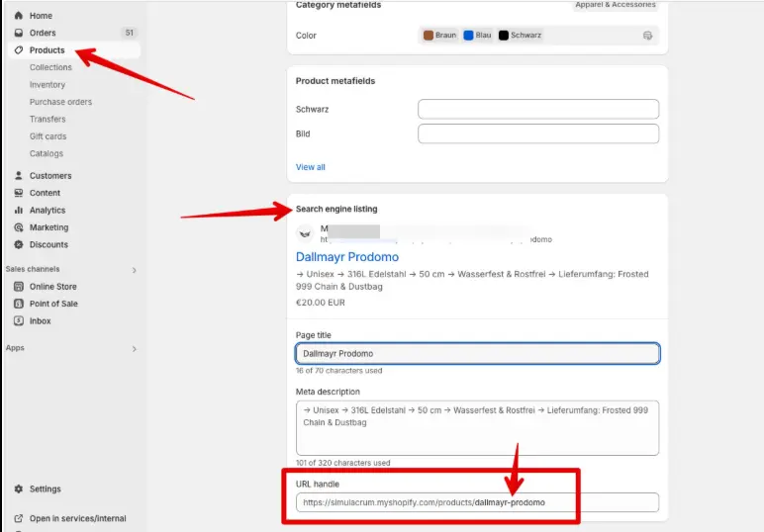Click Settings in the sidebar
The width and height of the screenshot is (764, 532).
click(x=46, y=488)
